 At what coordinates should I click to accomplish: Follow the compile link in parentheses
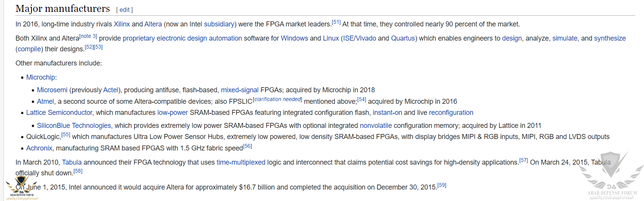29,49
